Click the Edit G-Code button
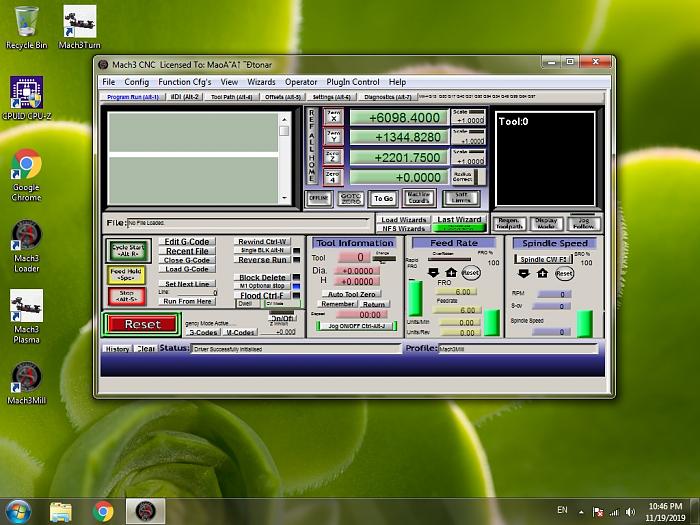 pos(187,242)
